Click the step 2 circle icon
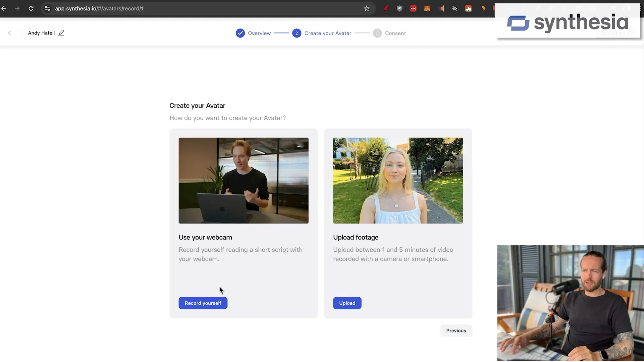The image size is (644, 362). pos(297,33)
